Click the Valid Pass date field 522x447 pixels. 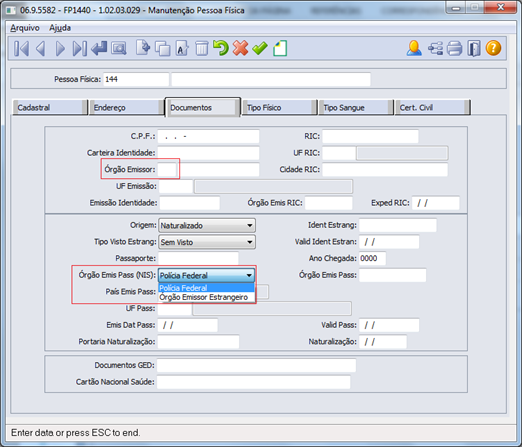389,325
